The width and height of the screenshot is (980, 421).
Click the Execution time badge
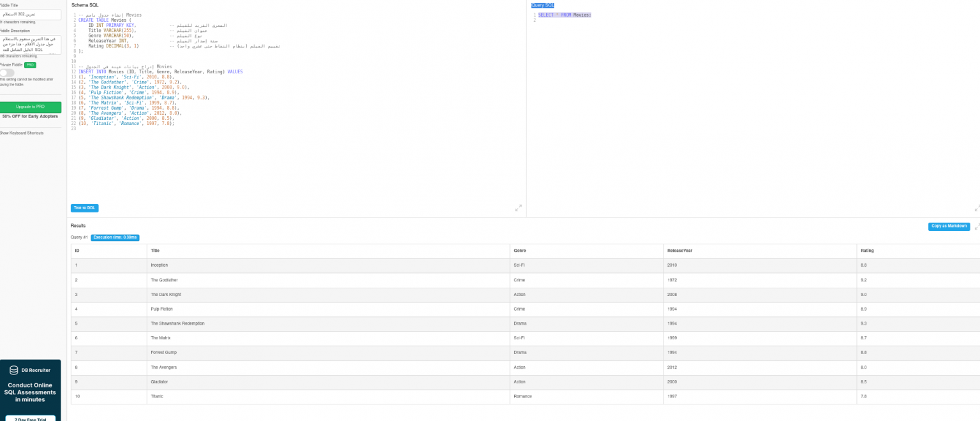[x=115, y=237]
